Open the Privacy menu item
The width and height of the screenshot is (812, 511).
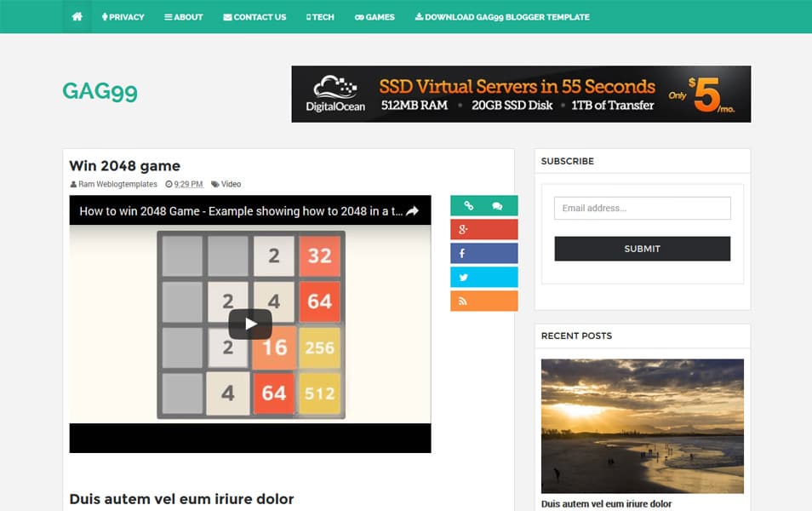tap(123, 17)
